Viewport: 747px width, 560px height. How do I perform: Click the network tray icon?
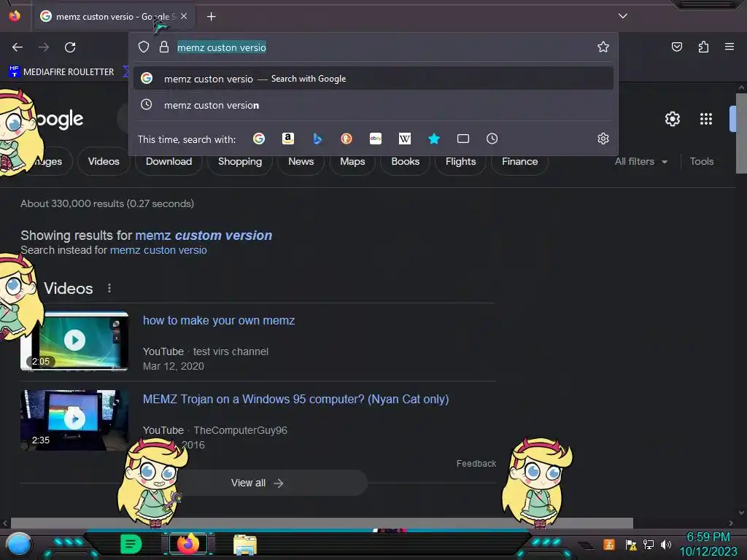(649, 544)
